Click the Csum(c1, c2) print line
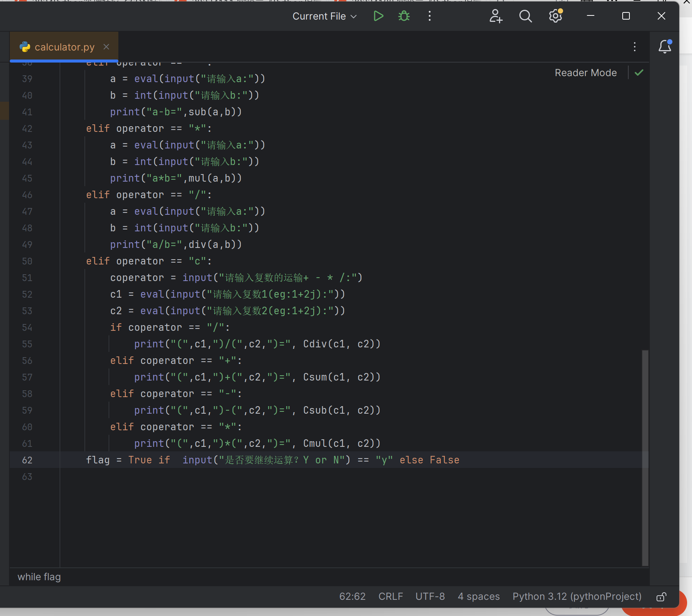 [x=257, y=377]
